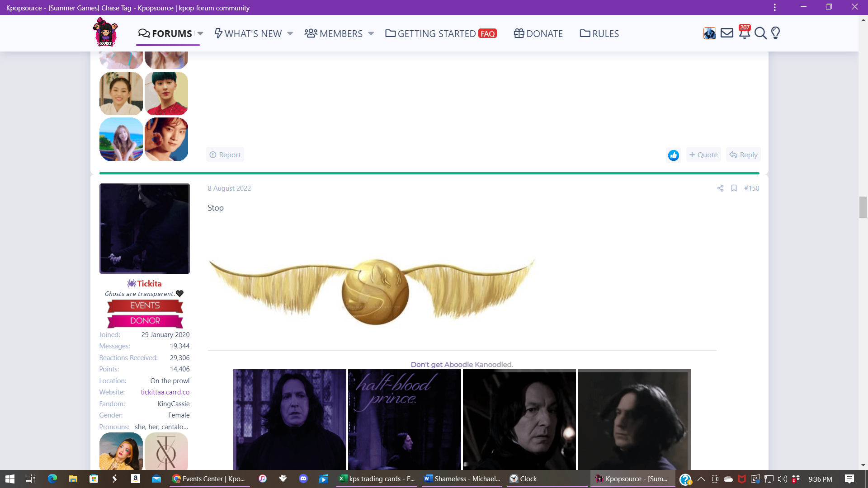
Task: Click the EVENTS banner badge
Action: pos(145,306)
